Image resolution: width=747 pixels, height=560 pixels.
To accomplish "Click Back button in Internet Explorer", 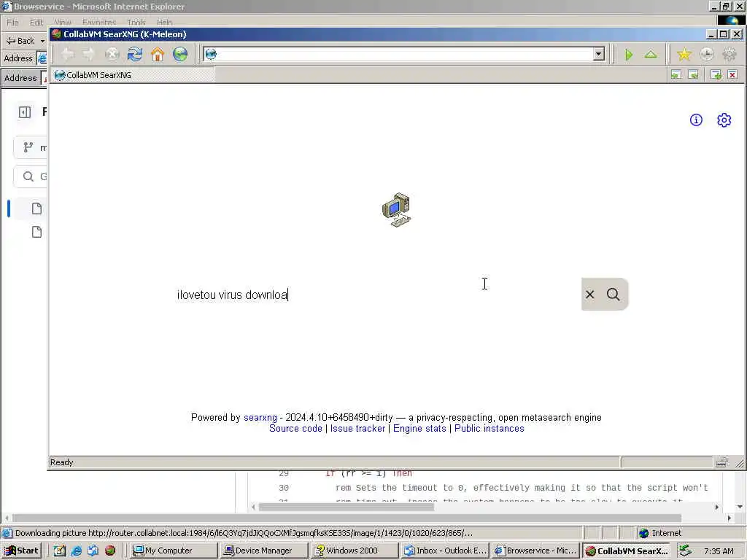I will [20, 41].
